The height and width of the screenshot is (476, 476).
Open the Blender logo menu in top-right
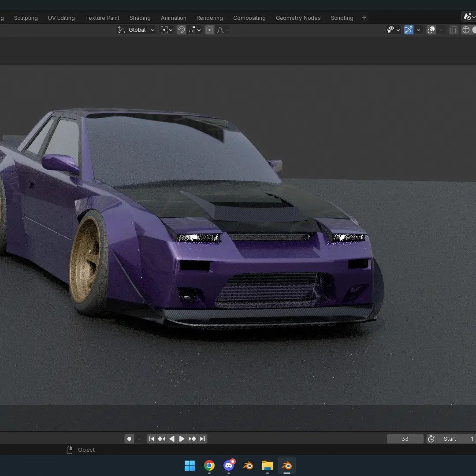point(468,16)
